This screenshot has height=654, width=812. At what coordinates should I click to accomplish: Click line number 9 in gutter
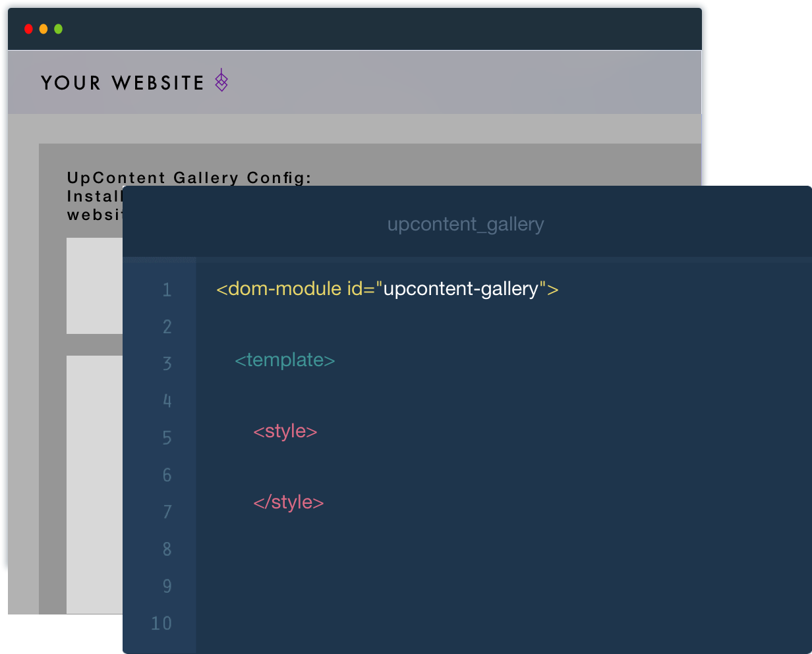[x=167, y=586]
